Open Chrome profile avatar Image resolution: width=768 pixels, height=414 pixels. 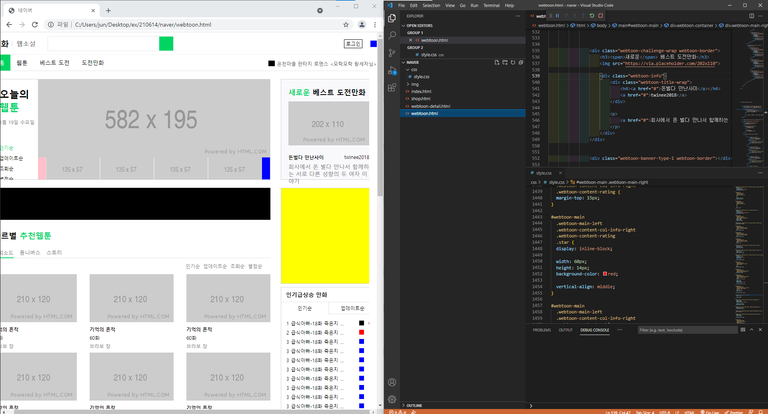[x=361, y=24]
